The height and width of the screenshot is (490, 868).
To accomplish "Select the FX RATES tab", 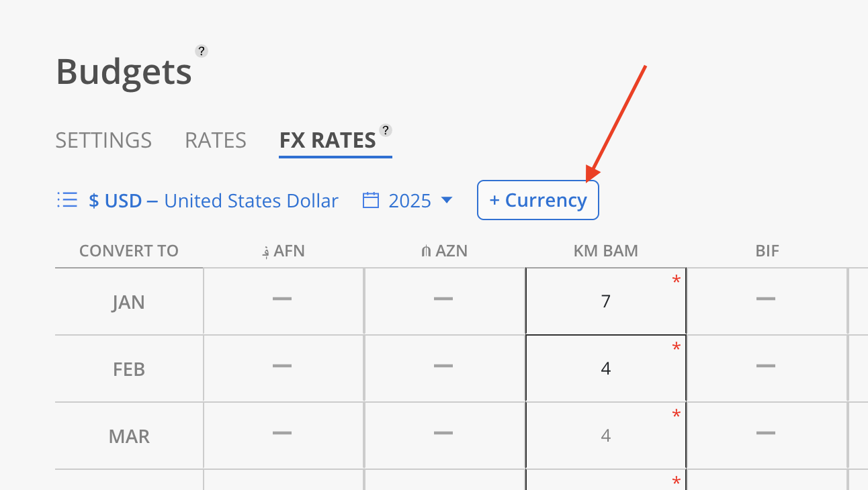I will pos(328,140).
